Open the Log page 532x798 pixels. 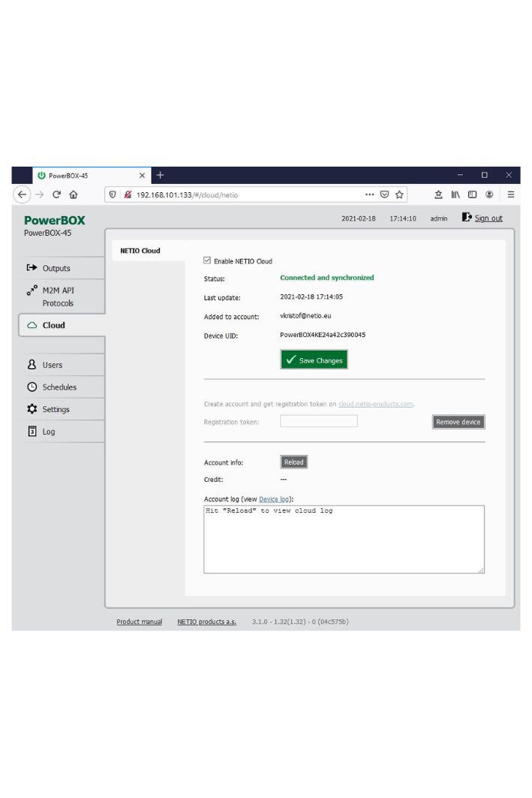[x=48, y=432]
